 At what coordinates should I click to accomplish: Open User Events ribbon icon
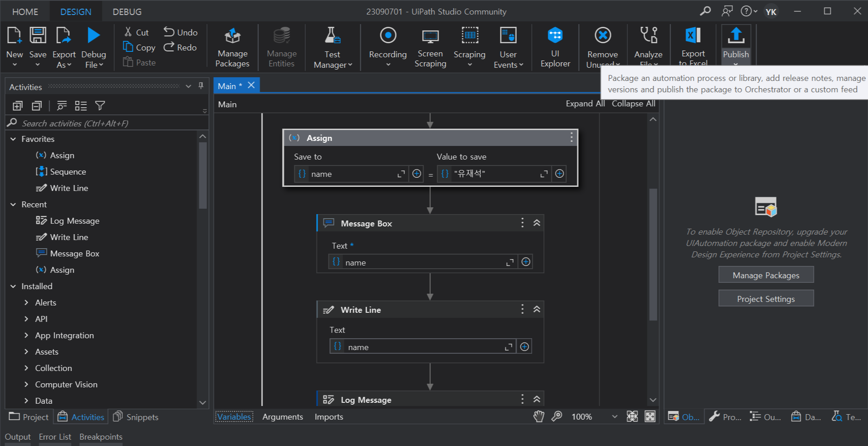click(x=508, y=35)
